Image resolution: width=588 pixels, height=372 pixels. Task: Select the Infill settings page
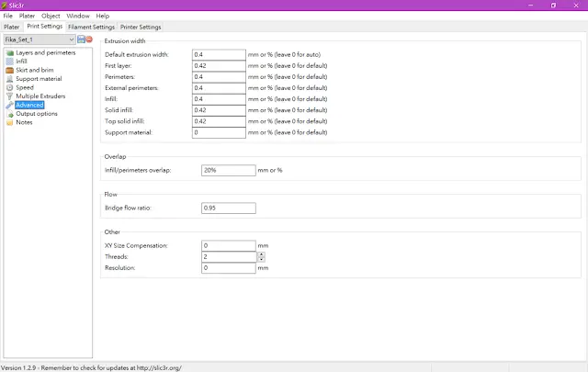[22, 62]
